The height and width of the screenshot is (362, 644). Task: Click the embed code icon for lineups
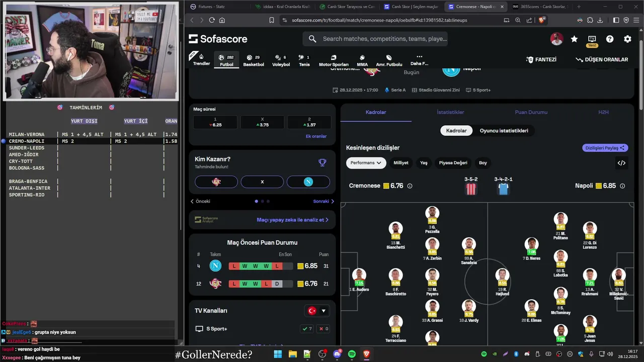(x=621, y=163)
